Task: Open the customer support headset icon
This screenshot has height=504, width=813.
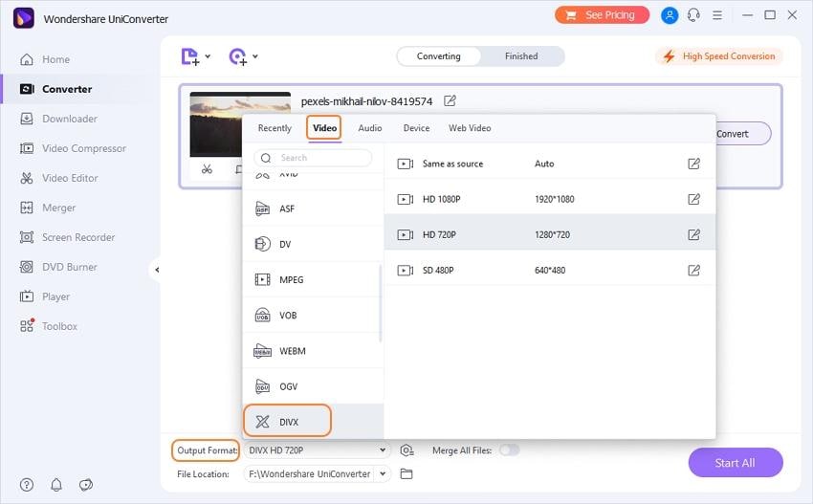Action: coord(693,15)
